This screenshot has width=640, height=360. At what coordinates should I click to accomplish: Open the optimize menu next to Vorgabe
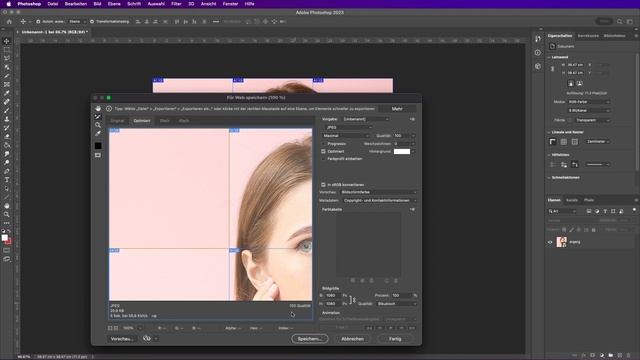click(412, 119)
